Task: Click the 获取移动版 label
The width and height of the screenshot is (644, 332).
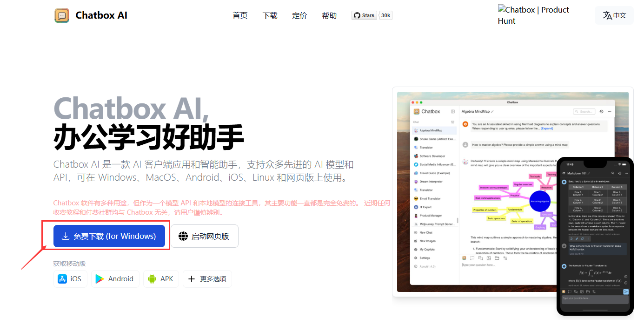Action: [x=70, y=264]
